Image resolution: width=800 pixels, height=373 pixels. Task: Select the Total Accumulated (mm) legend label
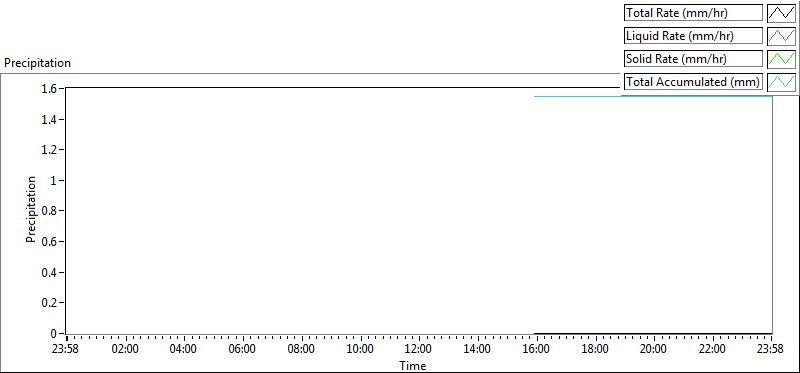coord(693,82)
